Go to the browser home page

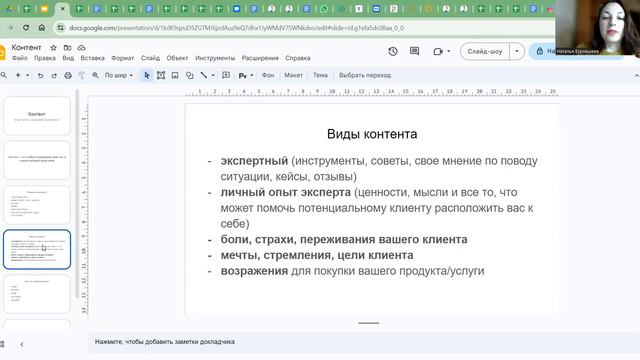42,28
